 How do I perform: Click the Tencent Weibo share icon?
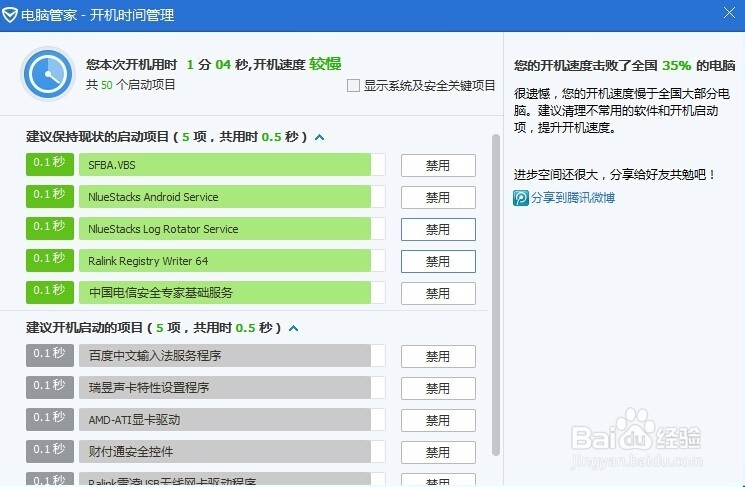coord(521,198)
